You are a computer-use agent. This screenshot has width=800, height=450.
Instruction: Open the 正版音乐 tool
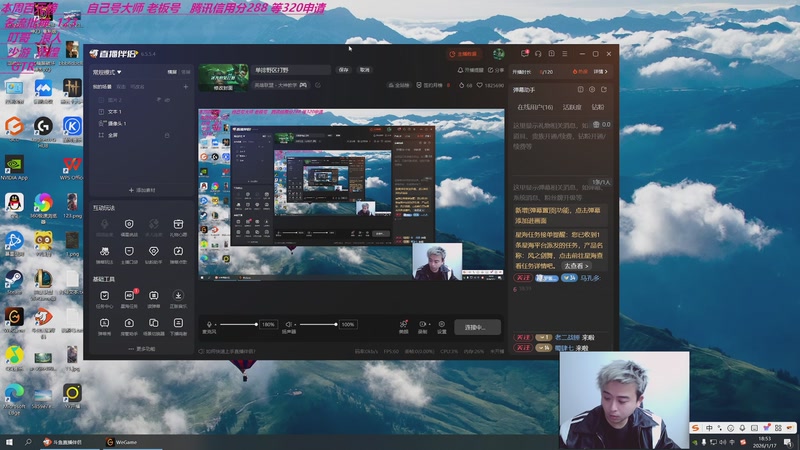[178, 299]
